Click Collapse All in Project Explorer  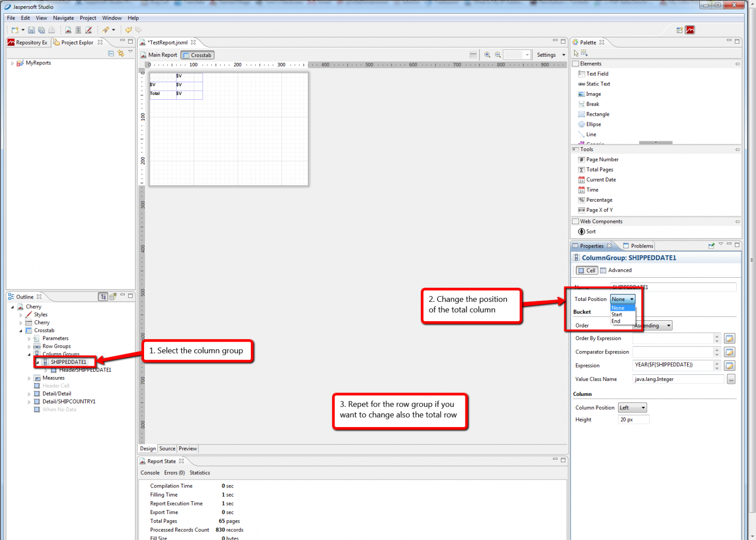click(111, 53)
